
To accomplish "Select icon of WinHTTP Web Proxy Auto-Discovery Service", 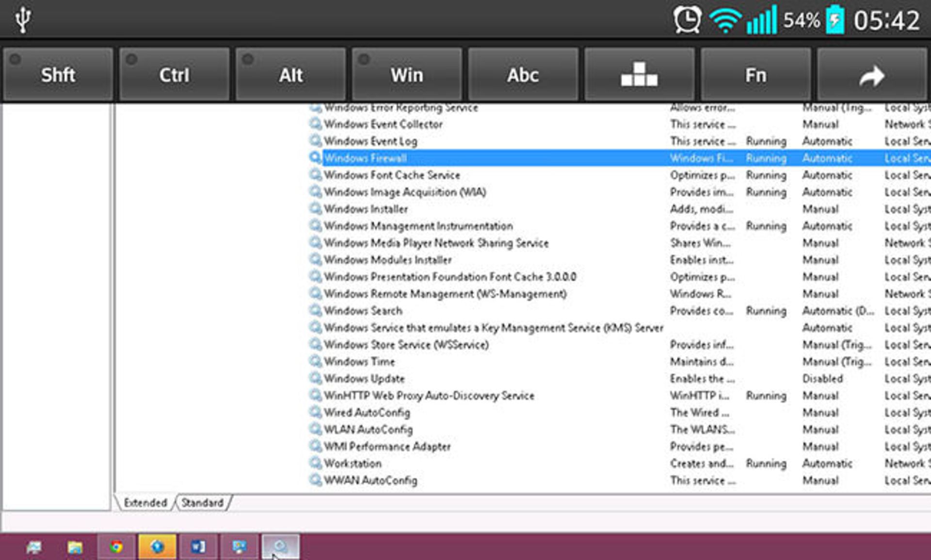I will tap(316, 396).
